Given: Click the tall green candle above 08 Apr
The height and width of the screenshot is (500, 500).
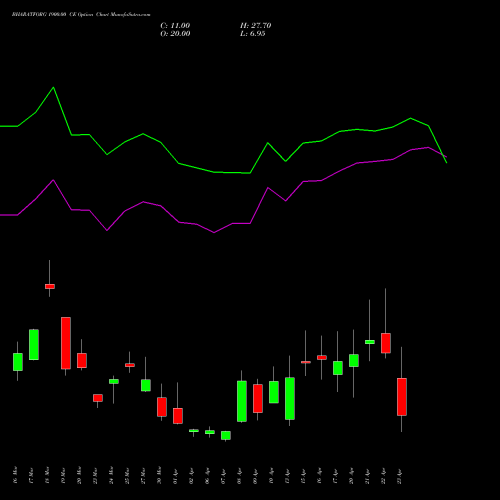Looking at the screenshot, I should tap(242, 401).
